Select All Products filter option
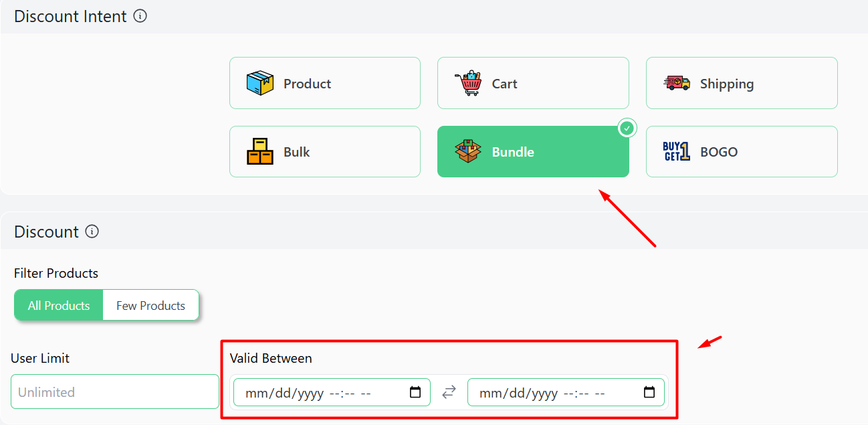 (59, 305)
